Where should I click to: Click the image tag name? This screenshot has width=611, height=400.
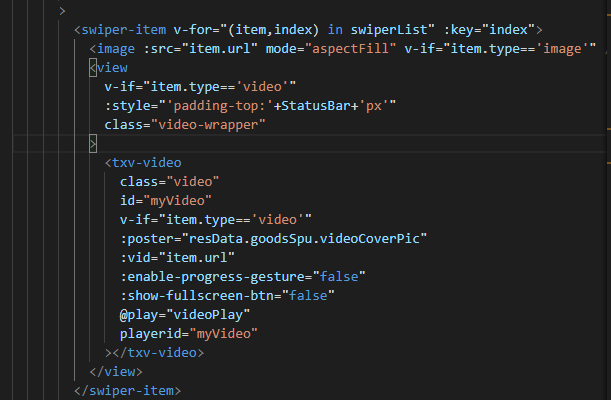click(x=116, y=49)
